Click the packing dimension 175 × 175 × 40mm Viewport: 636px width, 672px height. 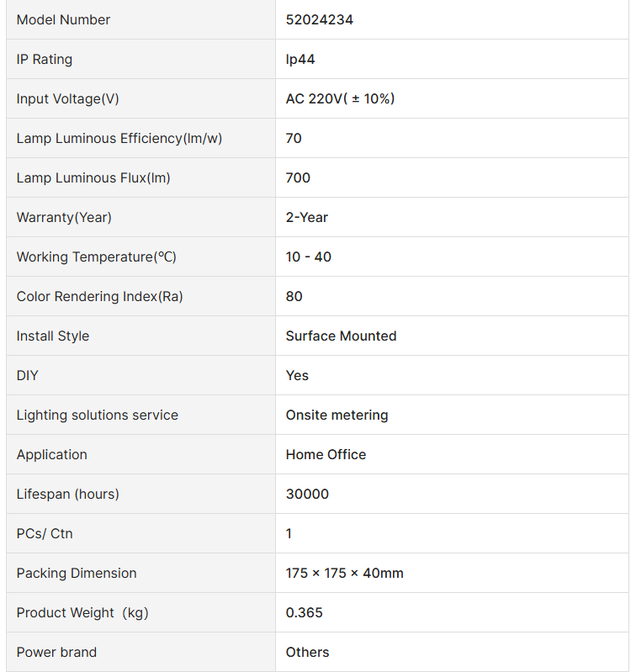click(x=344, y=574)
